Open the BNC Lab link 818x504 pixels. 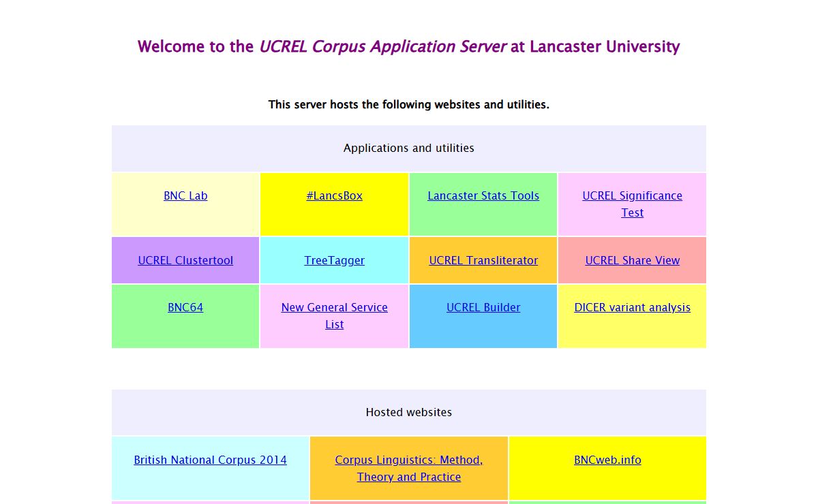185,195
